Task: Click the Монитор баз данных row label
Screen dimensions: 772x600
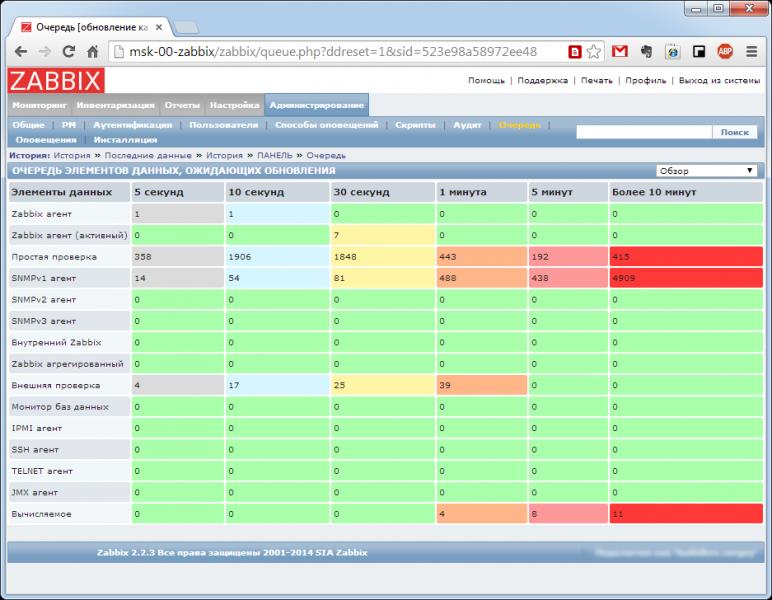Action: point(60,407)
